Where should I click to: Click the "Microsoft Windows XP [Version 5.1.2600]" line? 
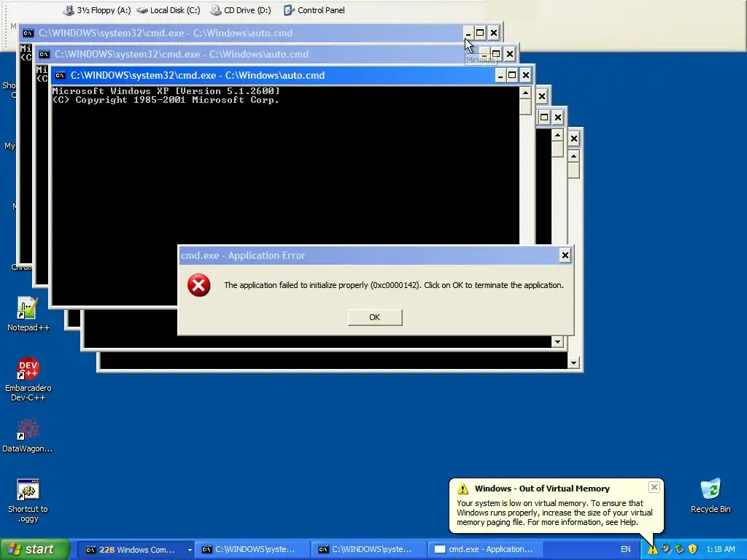[166, 91]
